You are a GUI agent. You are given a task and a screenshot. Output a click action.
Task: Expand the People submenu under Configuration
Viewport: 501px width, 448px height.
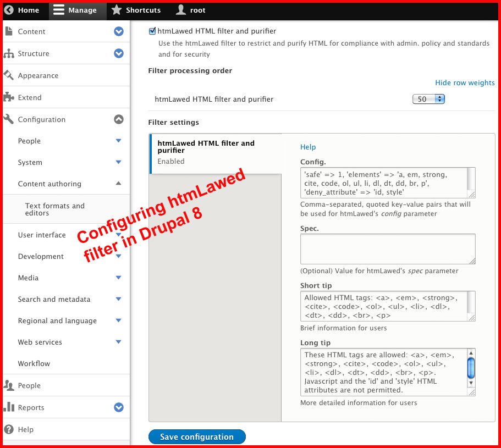119,141
